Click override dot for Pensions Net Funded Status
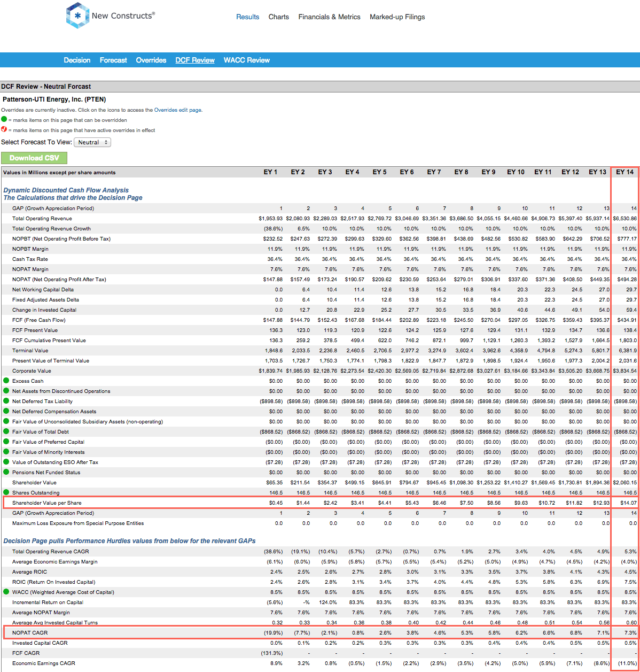Viewport: 640px width, 672px height. [x=6, y=472]
